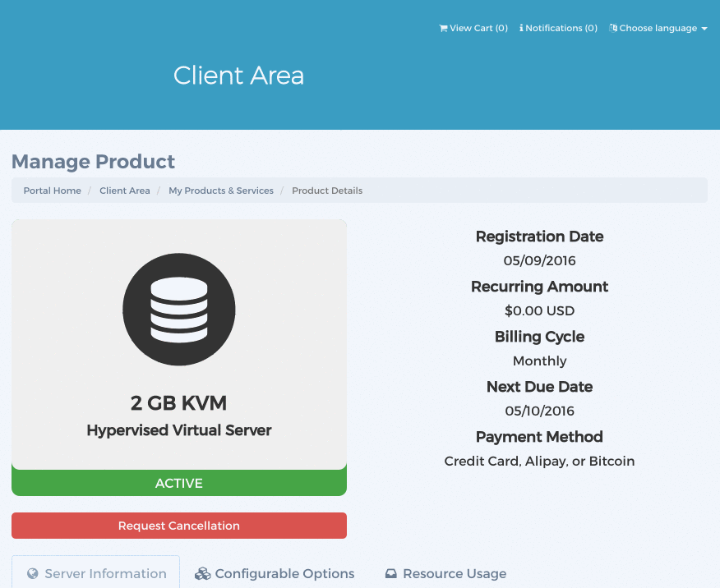Open the Resource Usage tab
Viewport: 720px width, 588px height.
[x=445, y=573]
